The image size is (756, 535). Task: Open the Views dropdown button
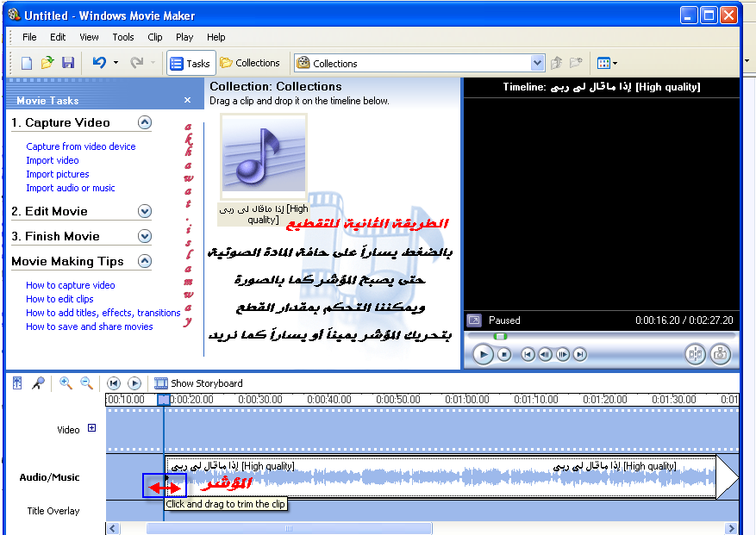(x=607, y=63)
